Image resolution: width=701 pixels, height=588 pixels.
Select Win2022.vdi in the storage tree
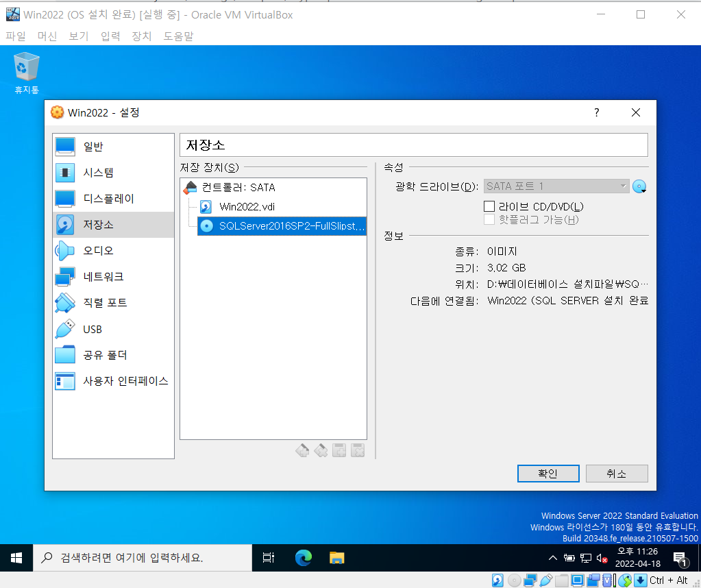tap(247, 206)
